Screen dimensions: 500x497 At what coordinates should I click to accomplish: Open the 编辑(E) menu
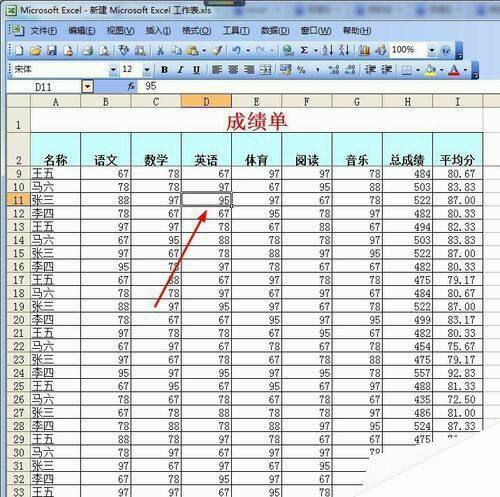click(82, 31)
